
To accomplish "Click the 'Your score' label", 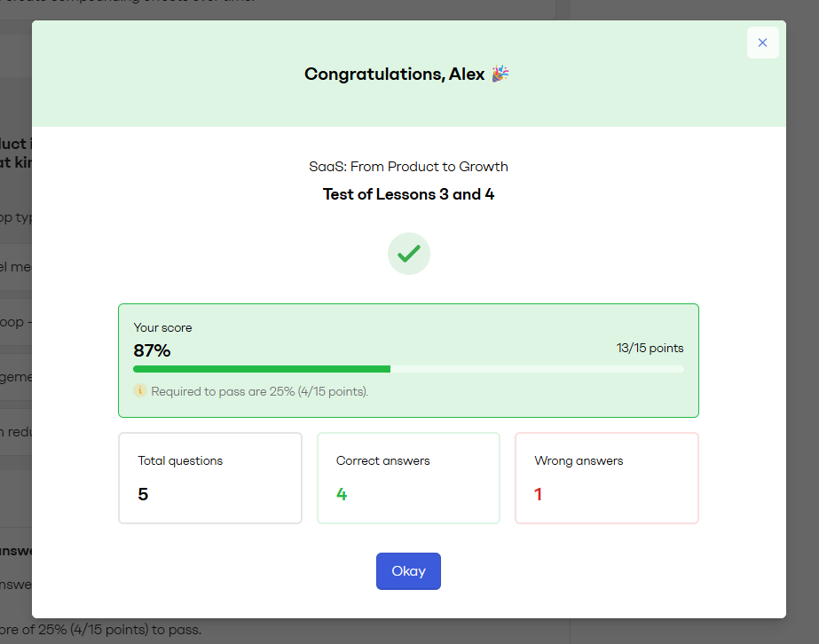I will click(x=162, y=327).
